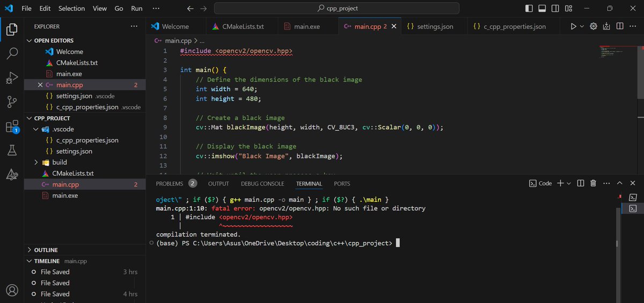This screenshot has width=644, height=303.
Task: Go back with the left arrow
Action: [190, 9]
